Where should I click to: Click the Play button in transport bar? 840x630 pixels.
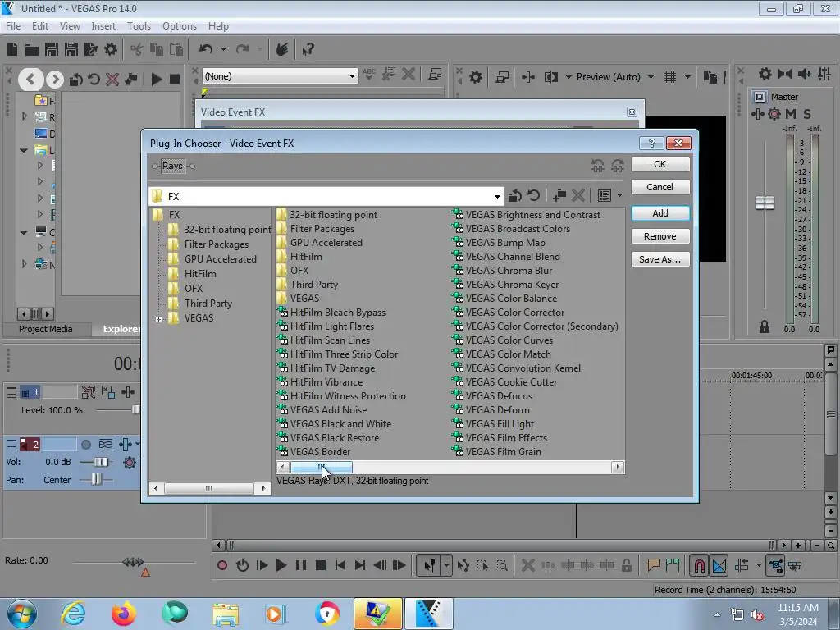pyautogui.click(x=281, y=565)
